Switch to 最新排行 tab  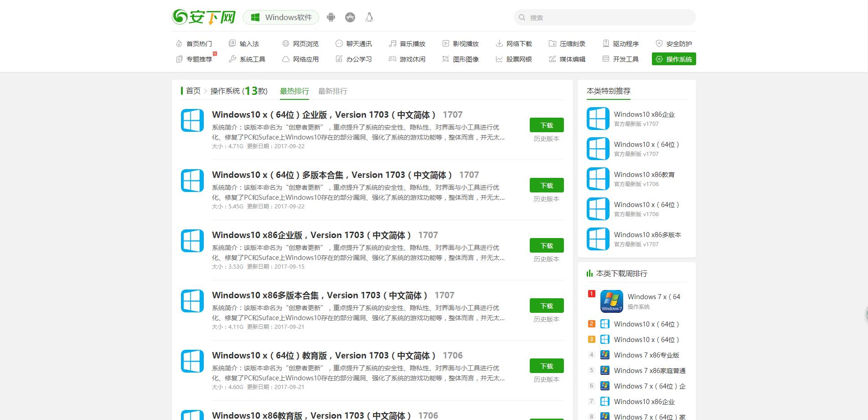coord(333,91)
